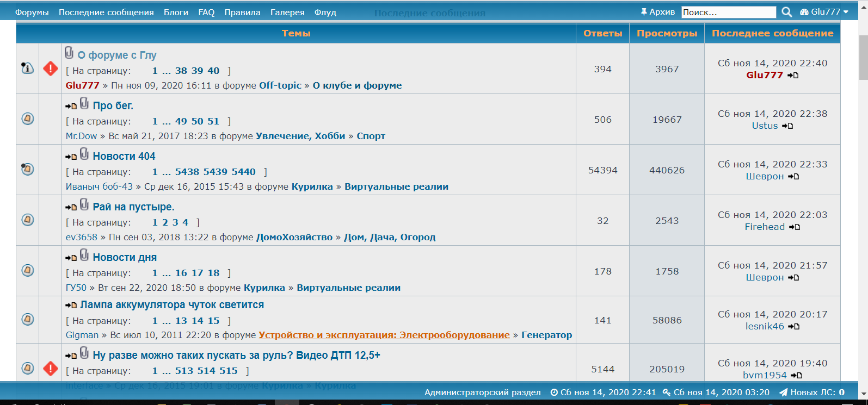The image size is (868, 405).
Task: Open topic 'О форуме с Глу'
Action: [x=117, y=55]
